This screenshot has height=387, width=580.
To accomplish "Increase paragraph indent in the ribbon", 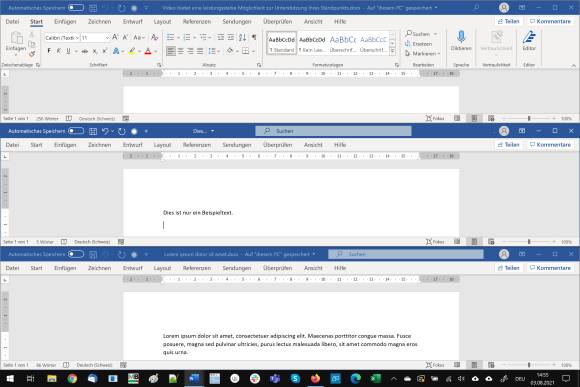I will coord(230,37).
